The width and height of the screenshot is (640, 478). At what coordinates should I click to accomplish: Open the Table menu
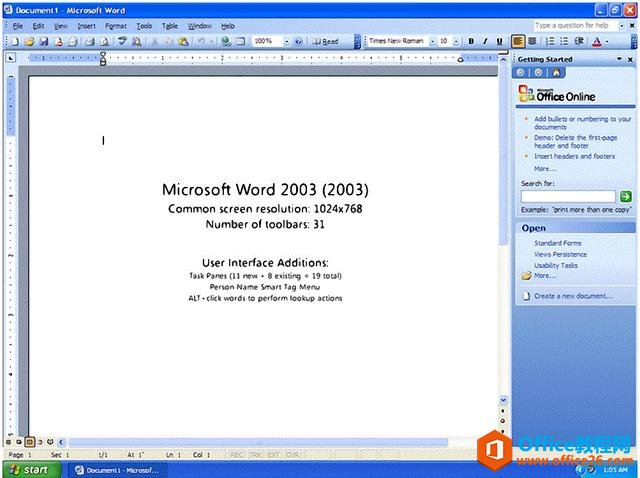[x=170, y=26]
